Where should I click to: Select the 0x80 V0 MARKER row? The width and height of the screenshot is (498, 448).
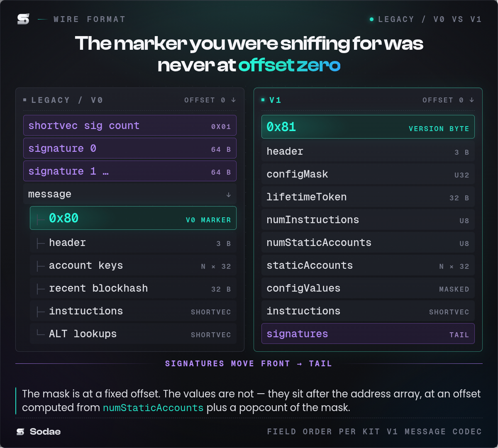click(133, 218)
